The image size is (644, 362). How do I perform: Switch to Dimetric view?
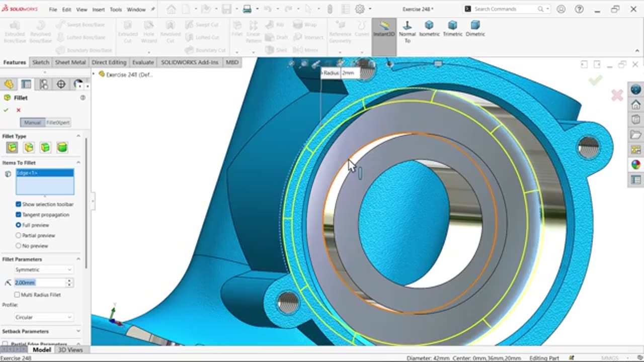coord(475,29)
